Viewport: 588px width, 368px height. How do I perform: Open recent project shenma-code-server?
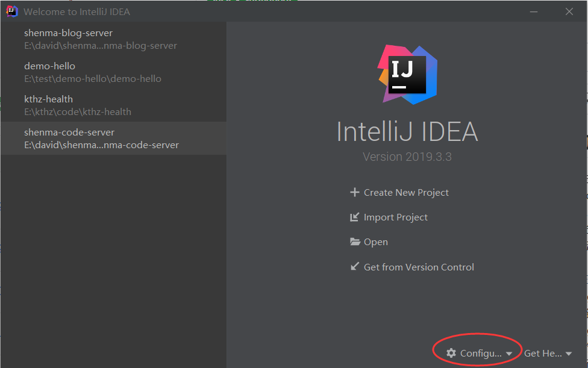tap(113, 139)
